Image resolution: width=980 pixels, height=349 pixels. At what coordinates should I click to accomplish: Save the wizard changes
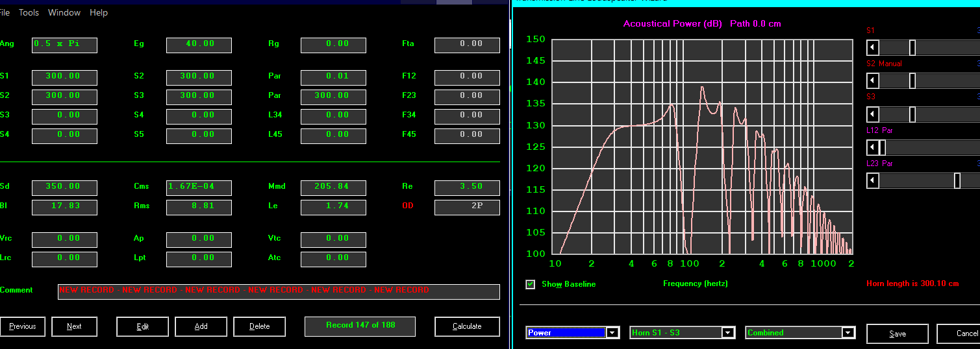click(x=898, y=333)
